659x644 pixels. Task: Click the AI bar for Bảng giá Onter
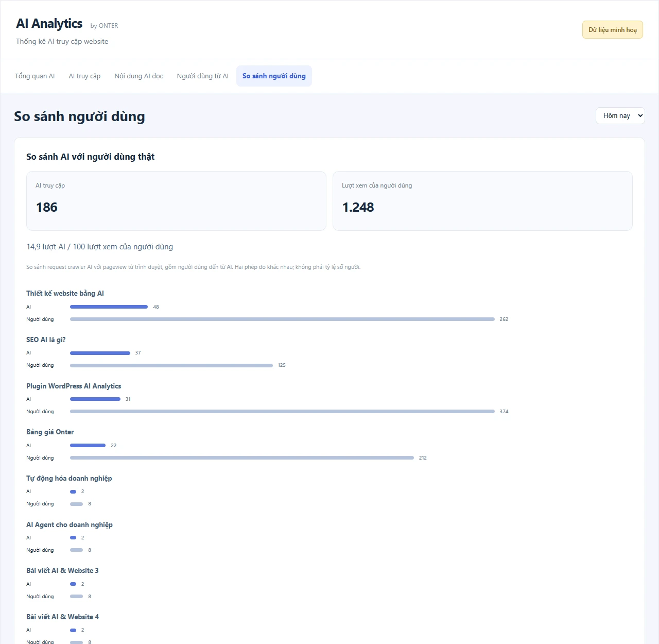pyautogui.click(x=88, y=446)
